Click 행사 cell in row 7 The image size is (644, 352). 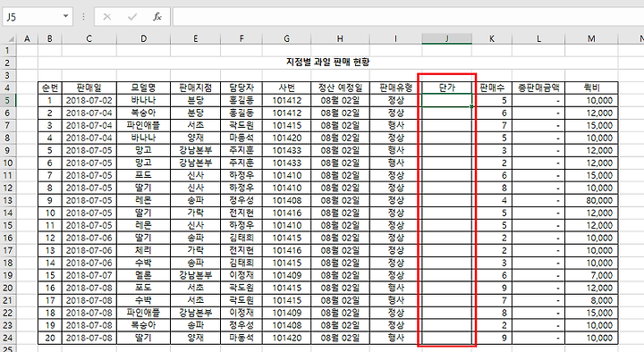pos(395,125)
